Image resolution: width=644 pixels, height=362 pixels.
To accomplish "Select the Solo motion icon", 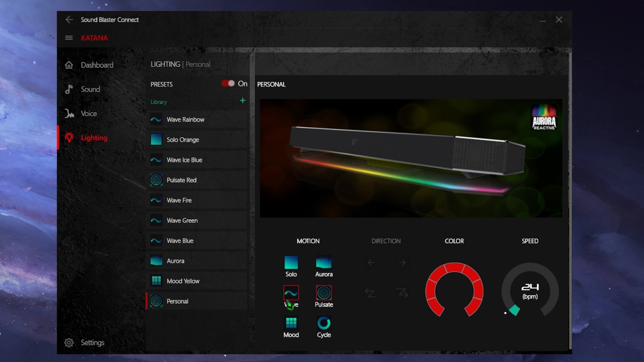I will click(291, 262).
